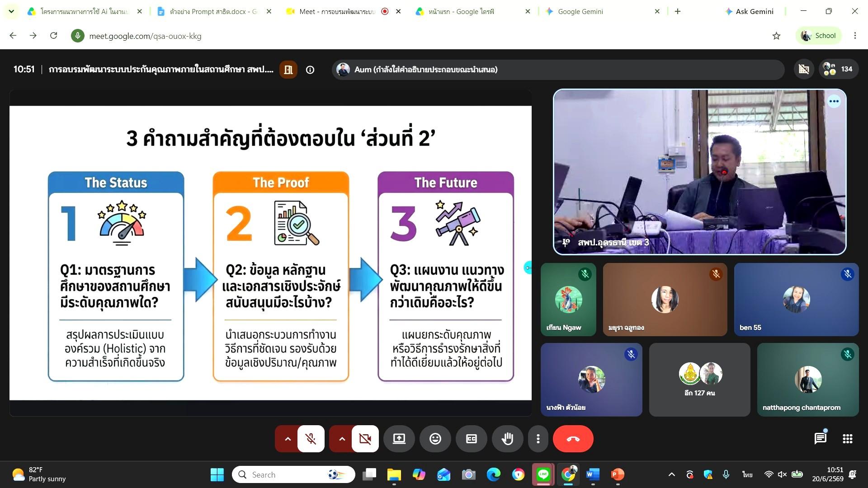Reload the Meet page
868x488 pixels.
tap(53, 36)
